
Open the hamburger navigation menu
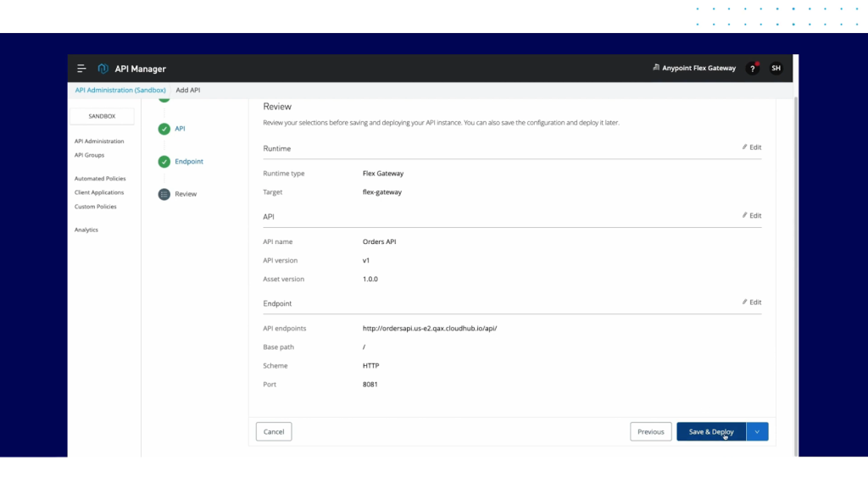click(81, 69)
